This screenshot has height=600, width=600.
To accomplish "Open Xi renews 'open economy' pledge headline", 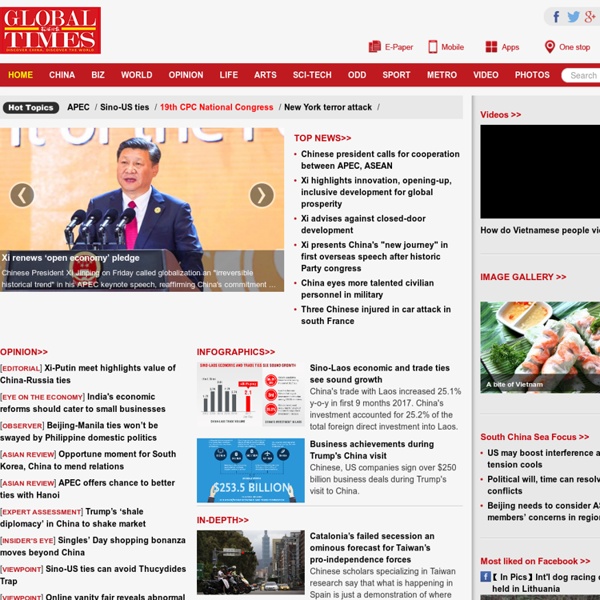I will [70, 258].
